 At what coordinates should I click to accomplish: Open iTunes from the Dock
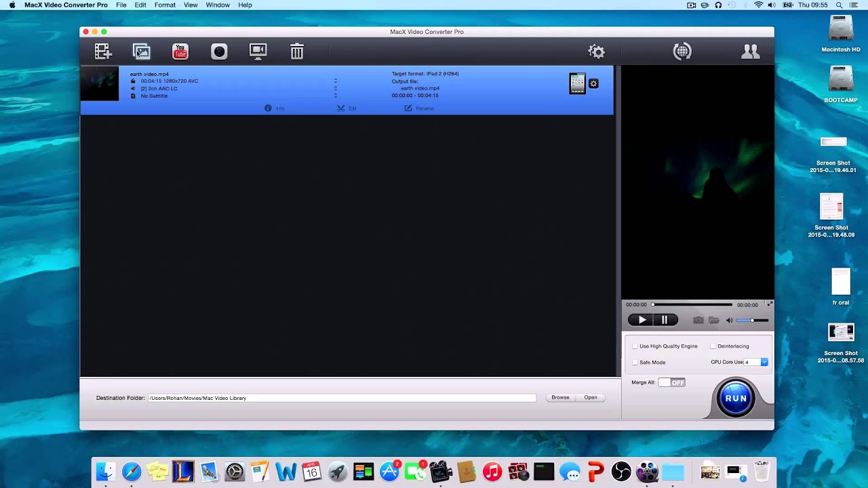pos(492,471)
